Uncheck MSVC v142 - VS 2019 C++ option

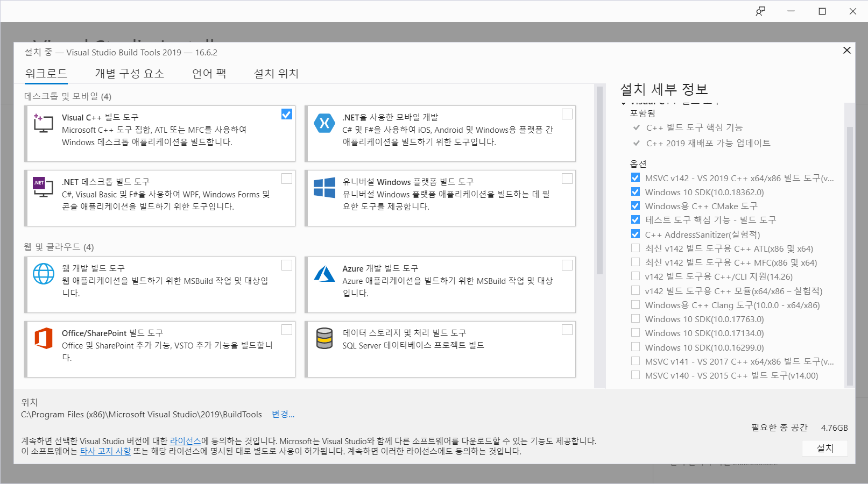click(x=636, y=178)
